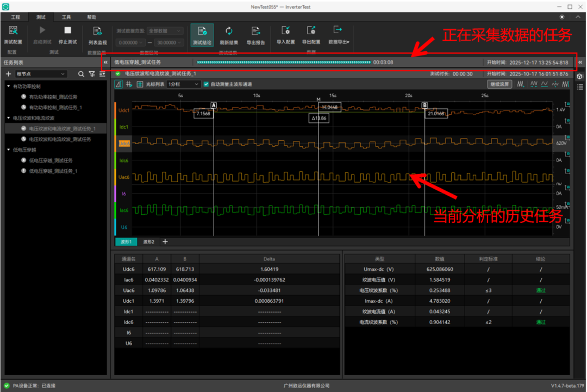This screenshot has width=587, height=392.
Task: Click the search icon in task list
Action: [x=81, y=74]
